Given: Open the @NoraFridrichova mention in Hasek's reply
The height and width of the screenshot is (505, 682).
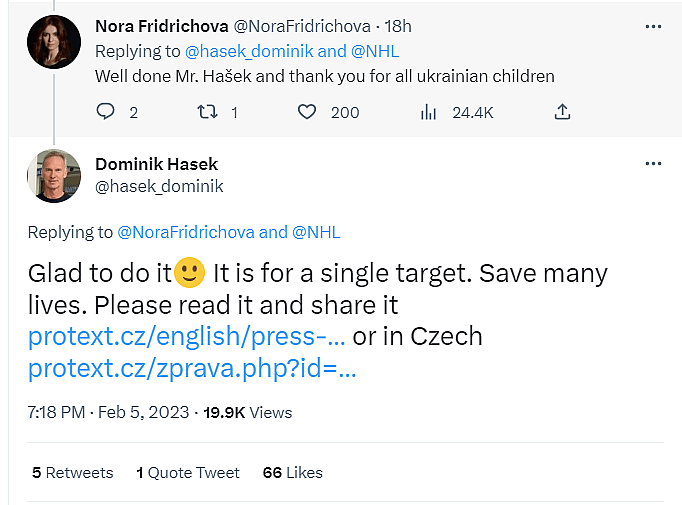Looking at the screenshot, I should [x=186, y=232].
